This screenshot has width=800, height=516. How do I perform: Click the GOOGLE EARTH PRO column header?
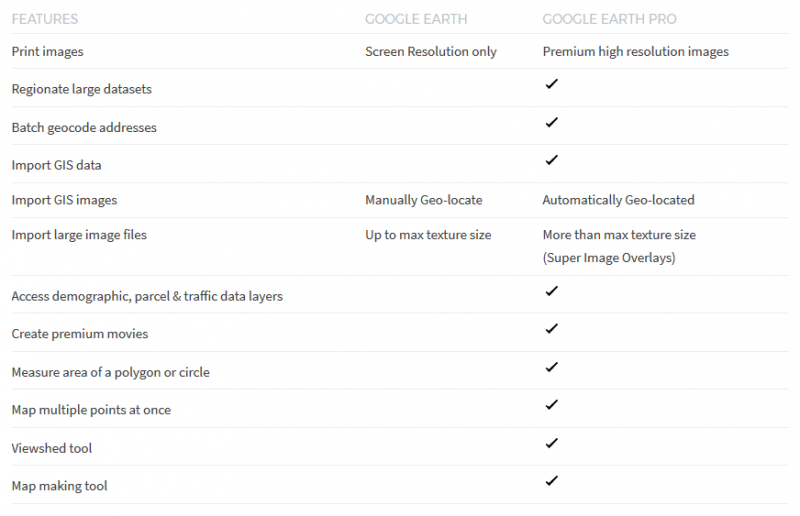coord(610,19)
